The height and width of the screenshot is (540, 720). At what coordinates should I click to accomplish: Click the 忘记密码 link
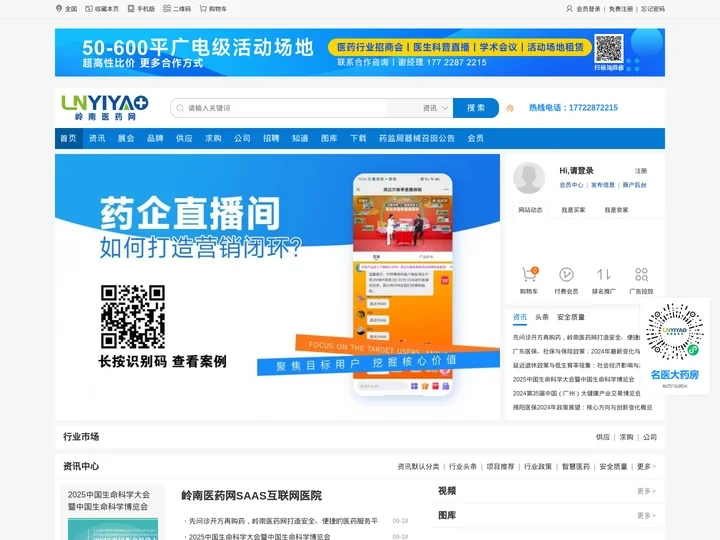(652, 9)
